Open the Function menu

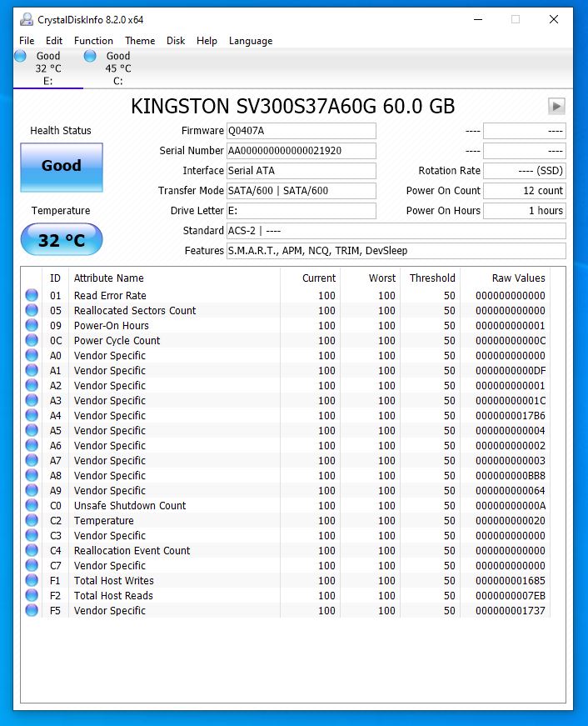(93, 41)
